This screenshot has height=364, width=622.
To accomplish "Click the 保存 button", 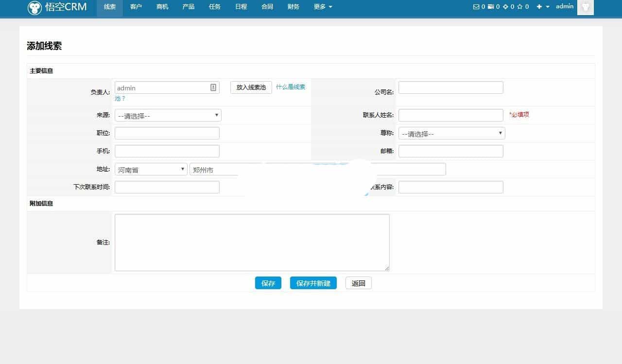I will 268,283.
